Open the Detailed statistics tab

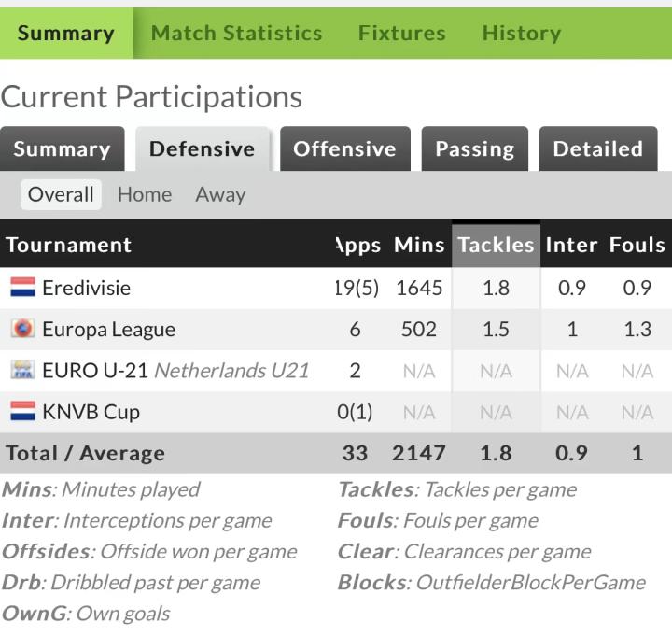click(x=597, y=149)
